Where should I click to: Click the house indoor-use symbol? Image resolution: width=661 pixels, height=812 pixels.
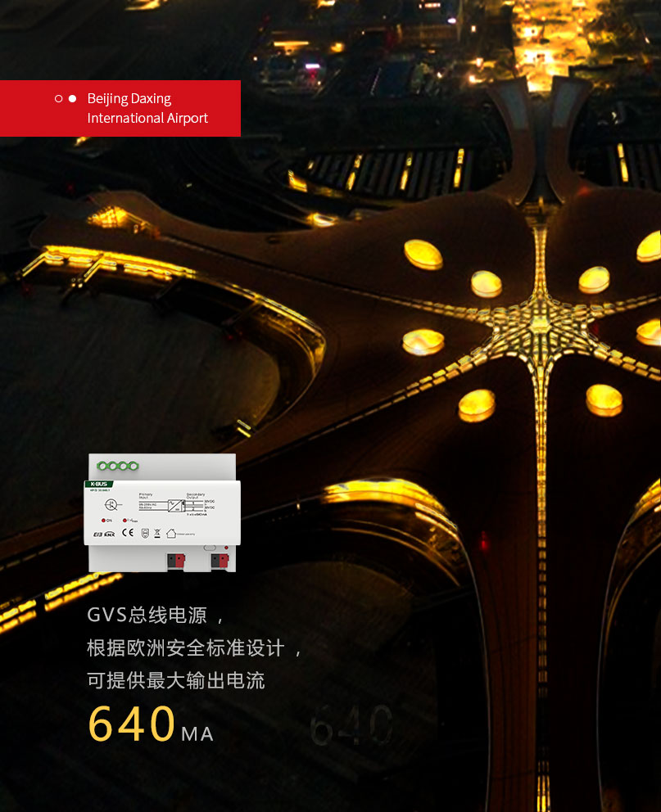tap(171, 534)
